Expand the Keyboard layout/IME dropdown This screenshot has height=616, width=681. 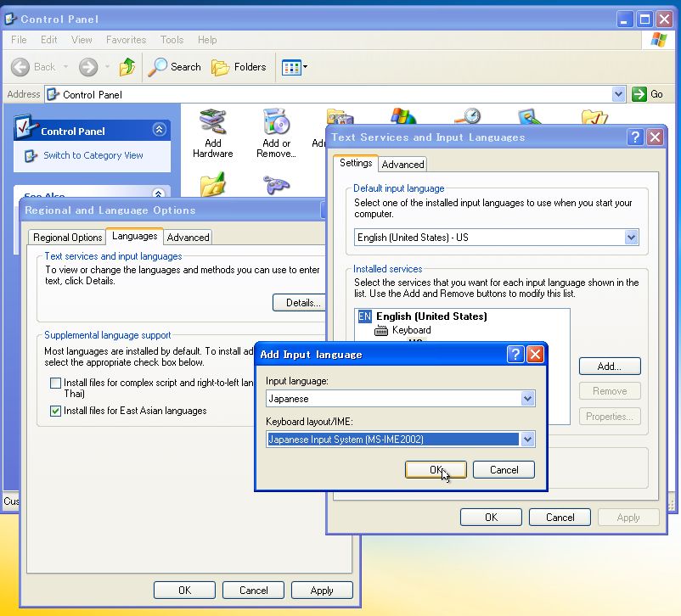click(x=527, y=440)
